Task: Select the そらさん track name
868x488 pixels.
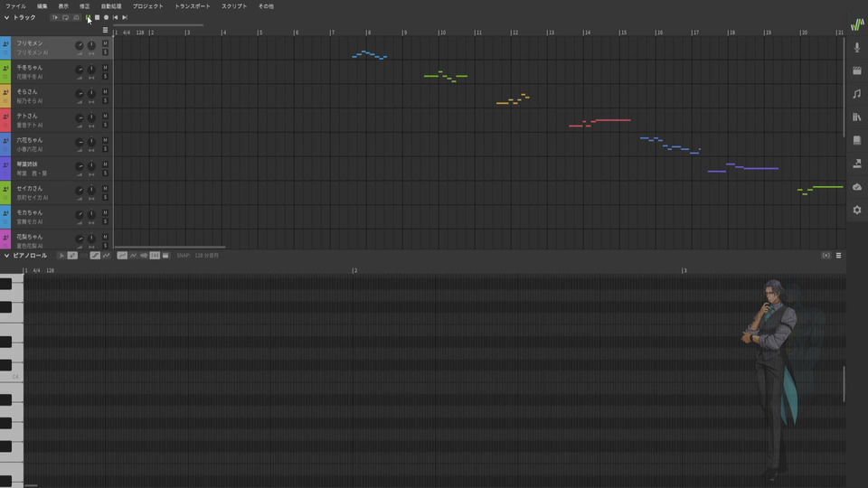Action: point(27,91)
